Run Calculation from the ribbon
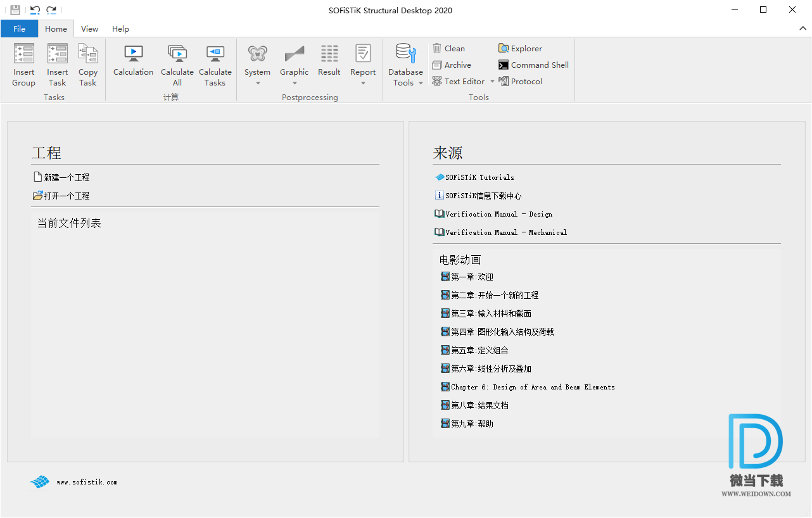 pyautogui.click(x=134, y=61)
